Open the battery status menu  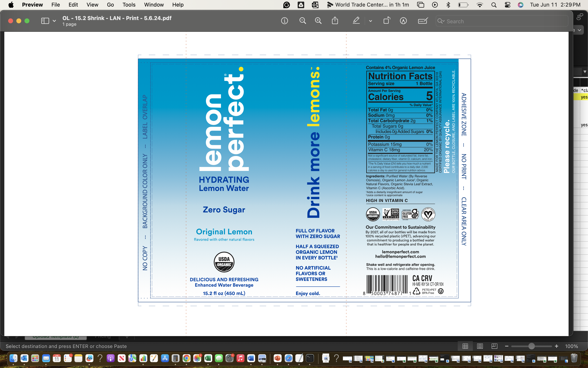click(463, 5)
